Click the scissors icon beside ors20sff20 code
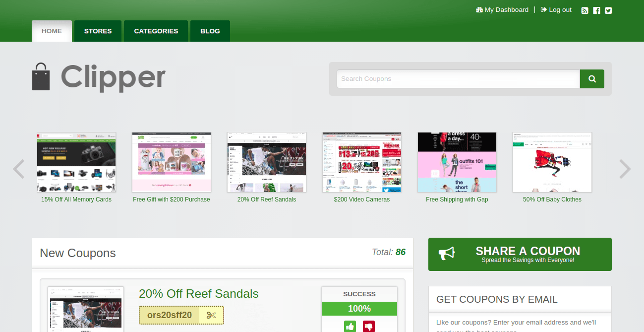The height and width of the screenshot is (332, 644). (212, 315)
